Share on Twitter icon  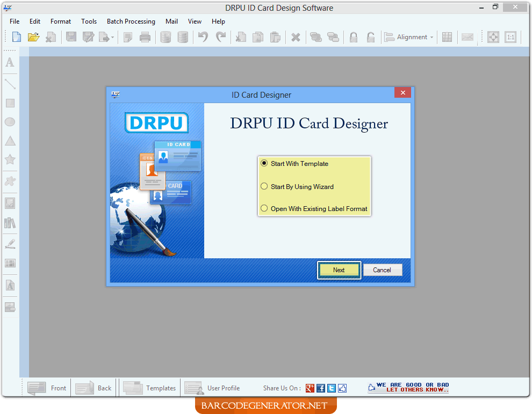(x=332, y=388)
